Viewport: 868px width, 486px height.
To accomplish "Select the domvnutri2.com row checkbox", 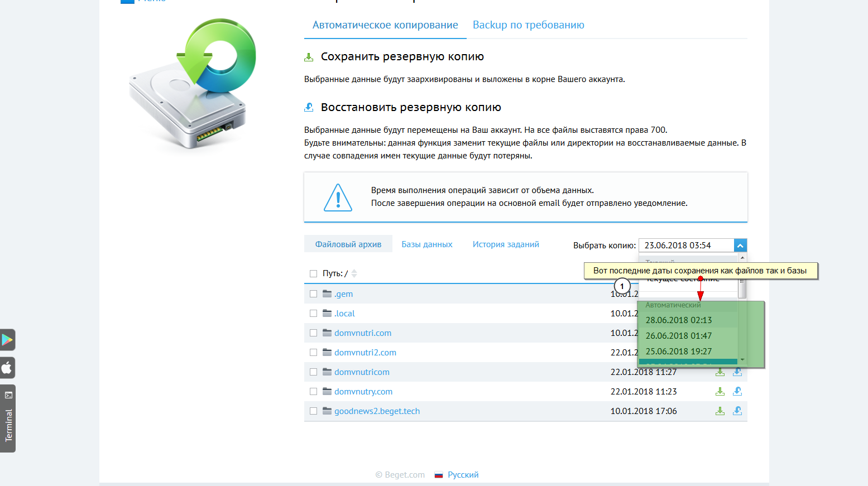I will pos(313,352).
